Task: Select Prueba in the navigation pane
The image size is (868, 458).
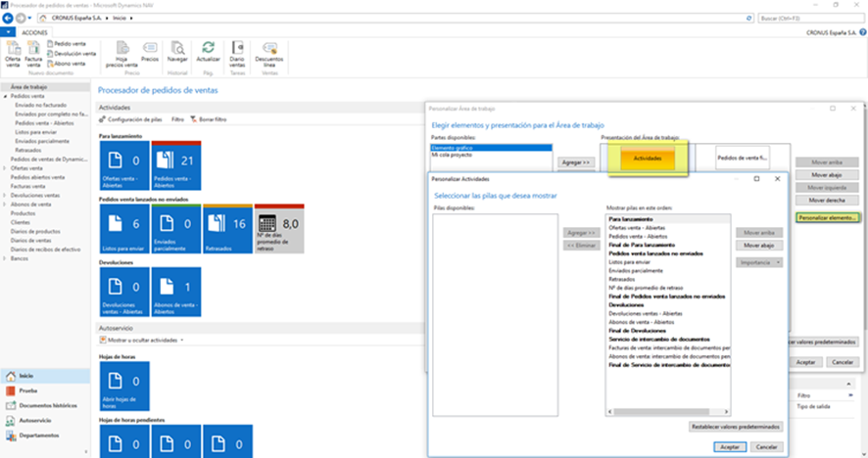Action: tap(45, 391)
